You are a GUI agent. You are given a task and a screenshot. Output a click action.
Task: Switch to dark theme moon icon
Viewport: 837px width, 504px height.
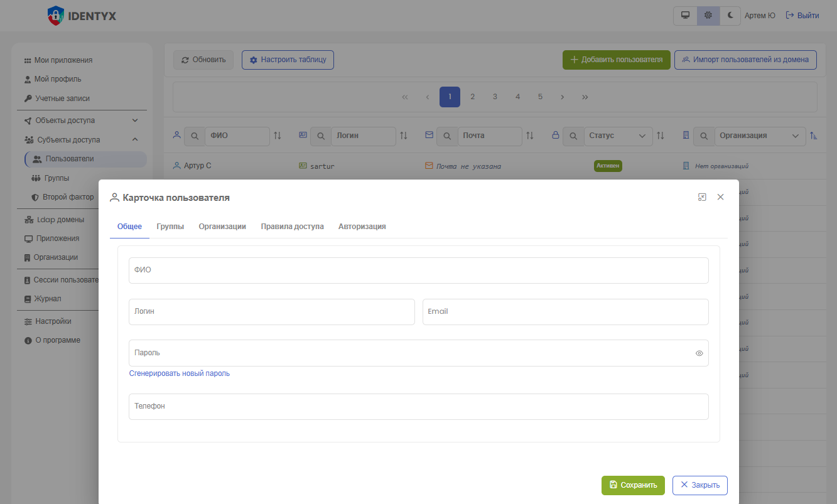click(730, 16)
